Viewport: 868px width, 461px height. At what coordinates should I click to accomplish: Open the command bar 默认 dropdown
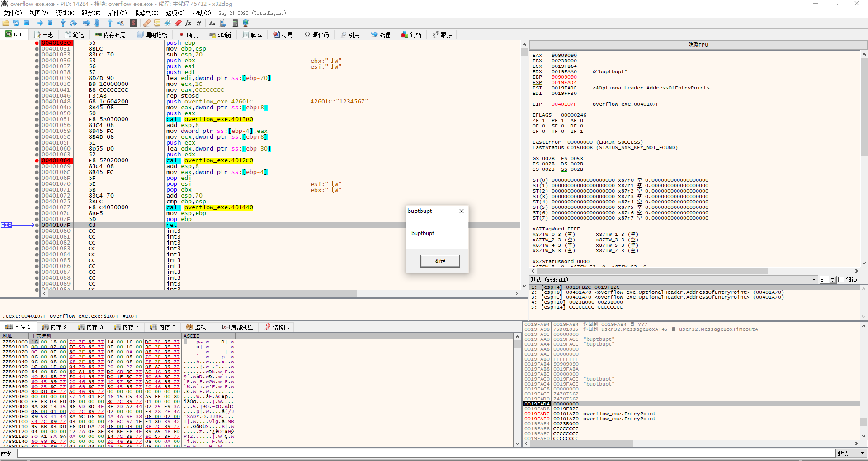point(851,453)
